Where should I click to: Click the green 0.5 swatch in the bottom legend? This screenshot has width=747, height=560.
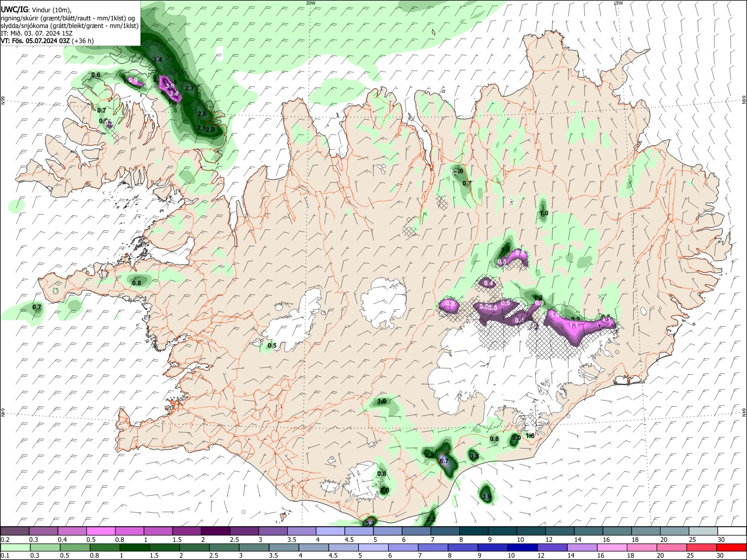pos(76,547)
